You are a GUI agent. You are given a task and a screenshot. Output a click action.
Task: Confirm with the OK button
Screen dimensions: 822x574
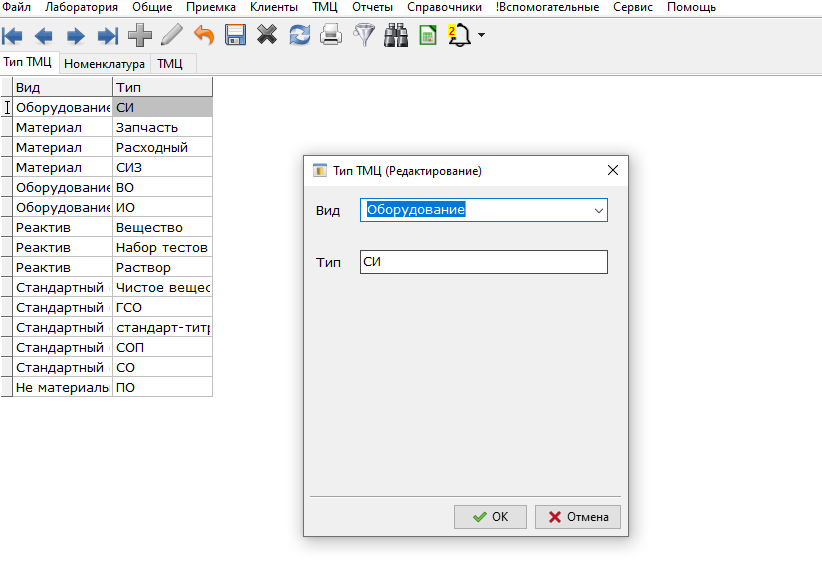click(x=490, y=517)
